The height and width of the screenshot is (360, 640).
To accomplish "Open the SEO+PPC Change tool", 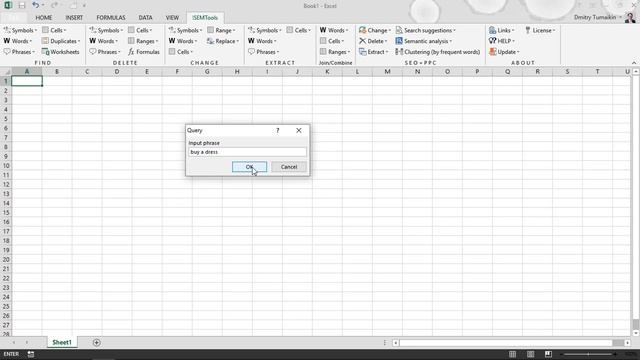I will coord(375,30).
